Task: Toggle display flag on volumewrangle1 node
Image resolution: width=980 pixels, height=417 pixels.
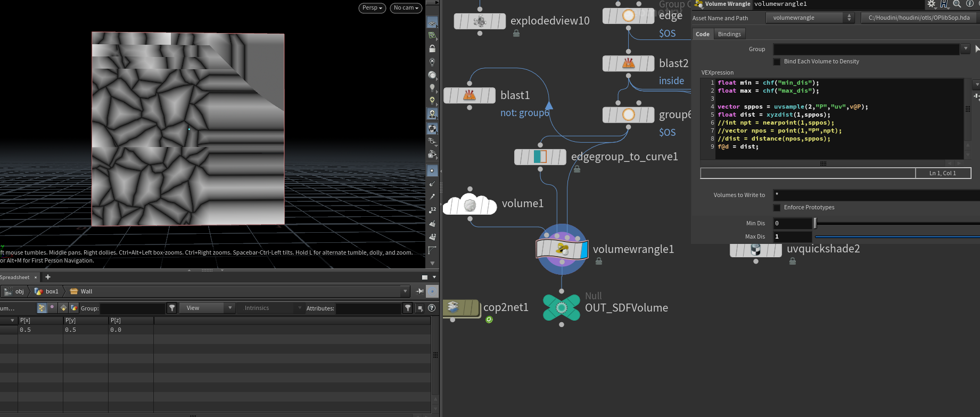Action: [583, 249]
